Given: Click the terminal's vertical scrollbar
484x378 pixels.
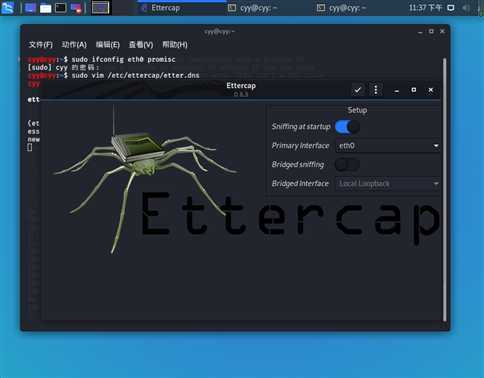Looking at the screenshot, I should (x=445, y=190).
